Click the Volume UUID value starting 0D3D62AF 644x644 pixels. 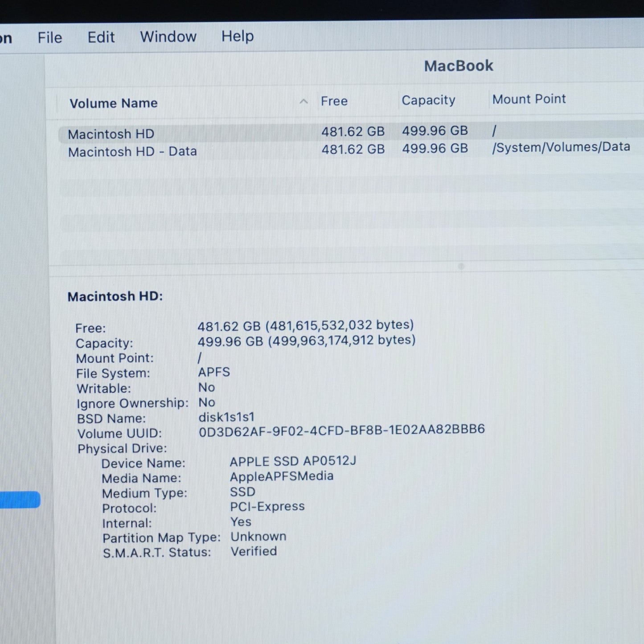[x=342, y=430]
